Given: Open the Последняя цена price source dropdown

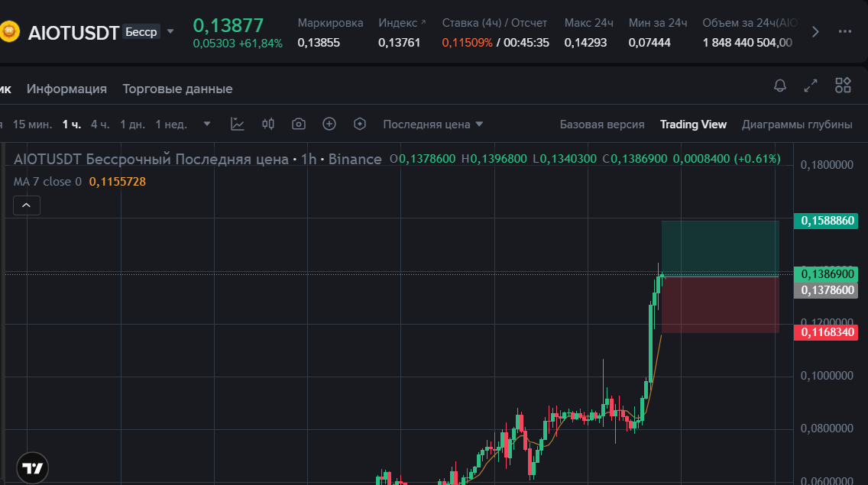Looking at the screenshot, I should pyautogui.click(x=433, y=124).
